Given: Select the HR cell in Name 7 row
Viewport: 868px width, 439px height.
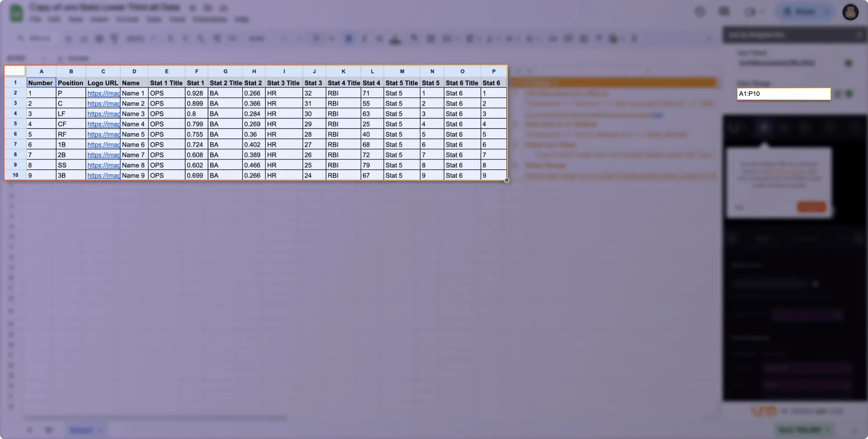Looking at the screenshot, I should coord(284,155).
